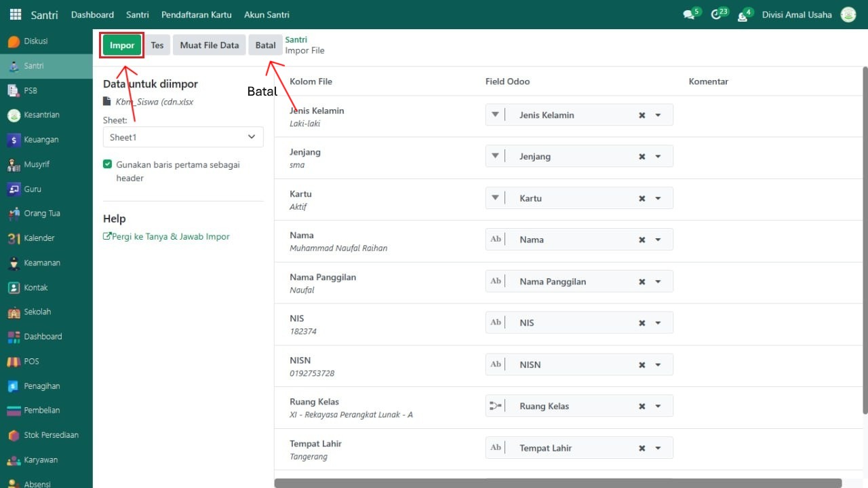Follow 'Pergi ke Tanya & Jawab Impor' link
The image size is (868, 488).
pyautogui.click(x=166, y=237)
